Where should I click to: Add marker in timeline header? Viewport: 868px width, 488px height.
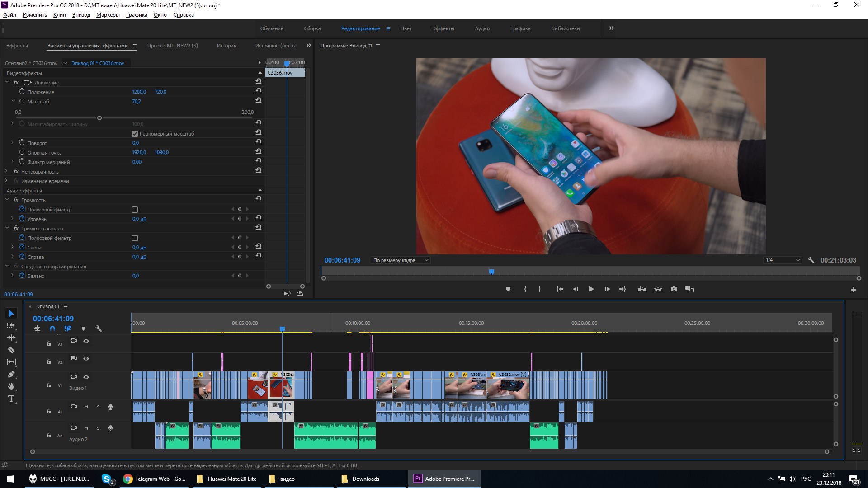[83, 329]
